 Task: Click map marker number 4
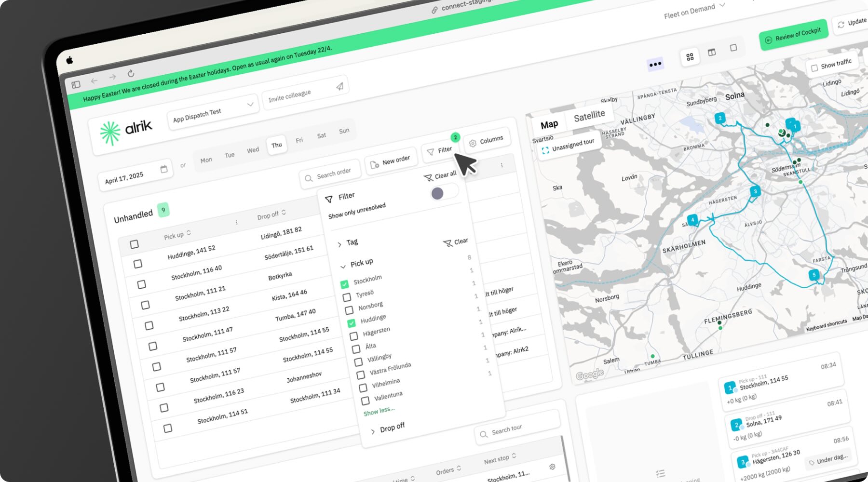(692, 220)
